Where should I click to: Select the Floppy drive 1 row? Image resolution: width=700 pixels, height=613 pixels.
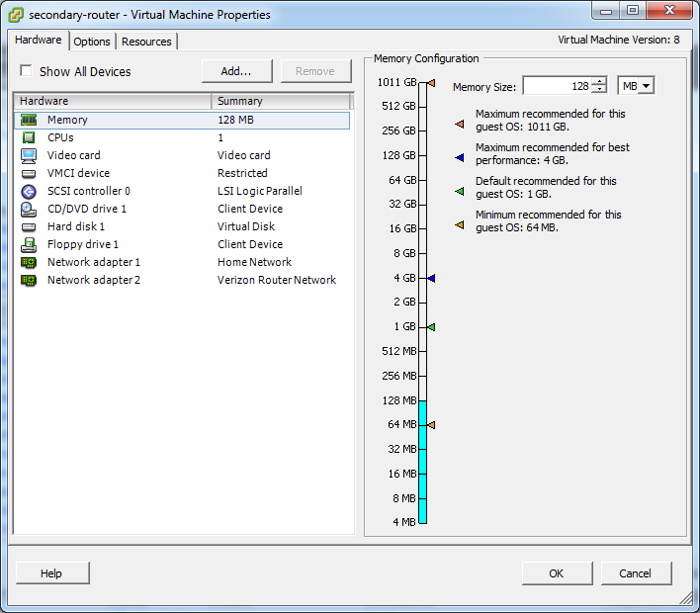coord(182,245)
